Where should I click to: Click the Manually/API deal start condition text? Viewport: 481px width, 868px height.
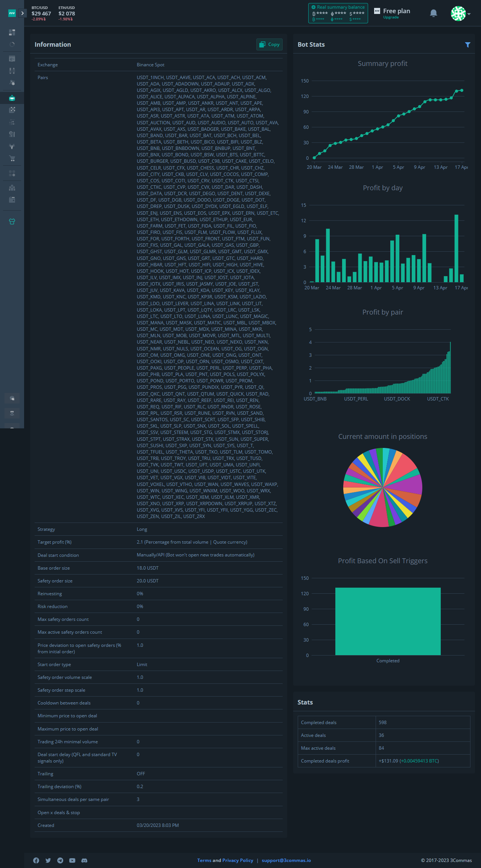[196, 555]
